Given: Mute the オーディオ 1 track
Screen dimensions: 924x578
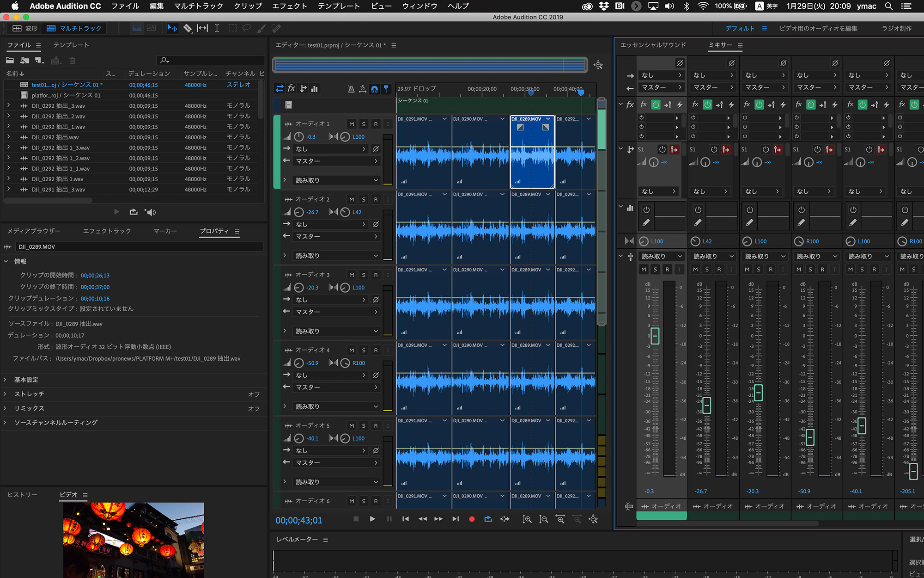Looking at the screenshot, I should (x=352, y=124).
